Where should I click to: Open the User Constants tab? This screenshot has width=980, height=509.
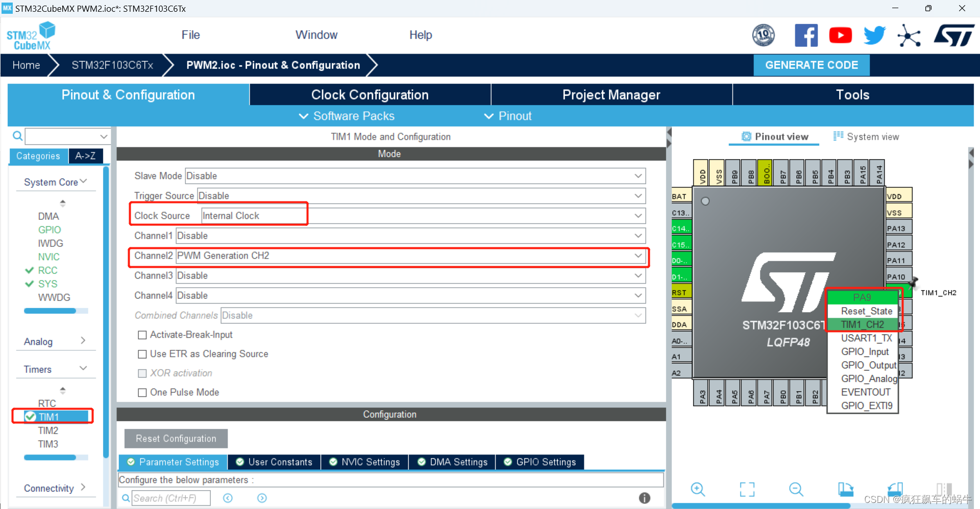click(274, 462)
